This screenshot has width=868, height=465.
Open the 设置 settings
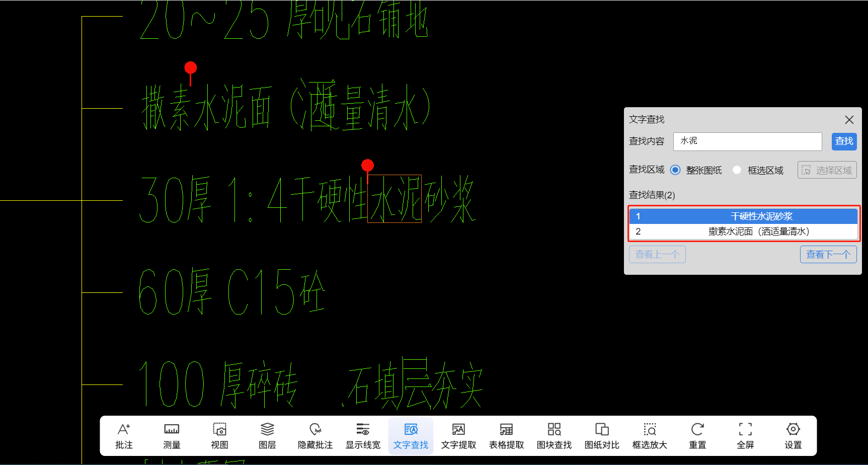(793, 436)
